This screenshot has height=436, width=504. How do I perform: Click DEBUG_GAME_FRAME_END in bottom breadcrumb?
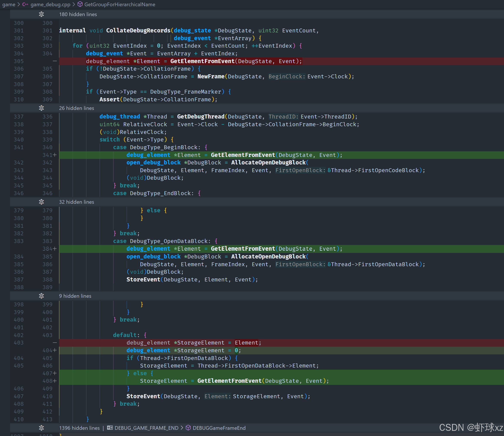click(x=146, y=428)
